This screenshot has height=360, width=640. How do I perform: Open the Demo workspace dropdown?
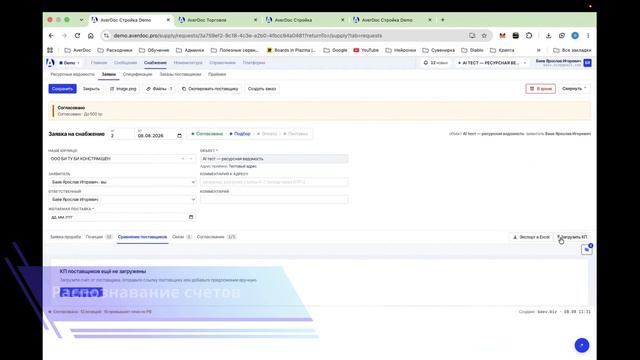(x=69, y=63)
